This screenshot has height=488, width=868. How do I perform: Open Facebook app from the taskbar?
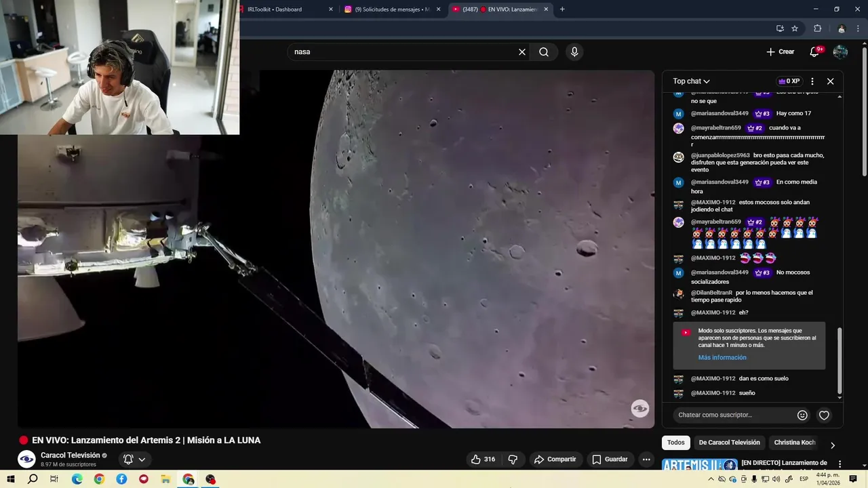[x=121, y=479]
